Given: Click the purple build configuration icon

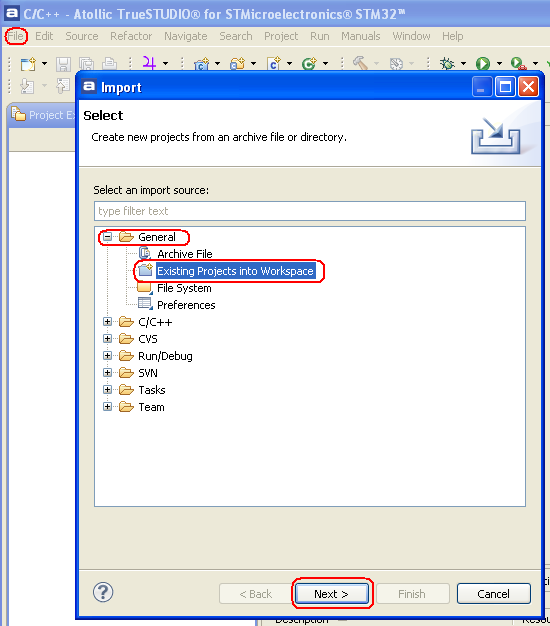Looking at the screenshot, I should [149, 63].
